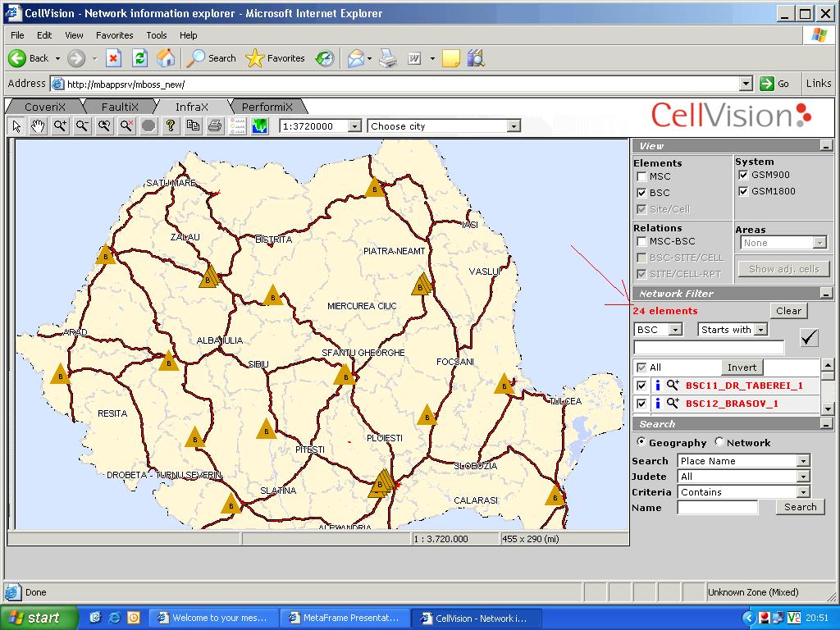Image resolution: width=840 pixels, height=630 pixels.
Task: Click the browser Mail icon
Action: tap(356, 58)
